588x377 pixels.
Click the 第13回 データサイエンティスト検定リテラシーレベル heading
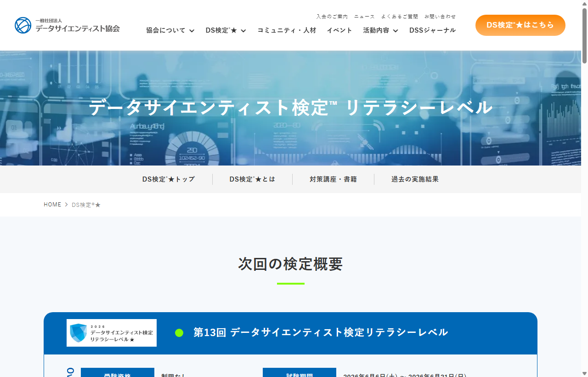321,332
